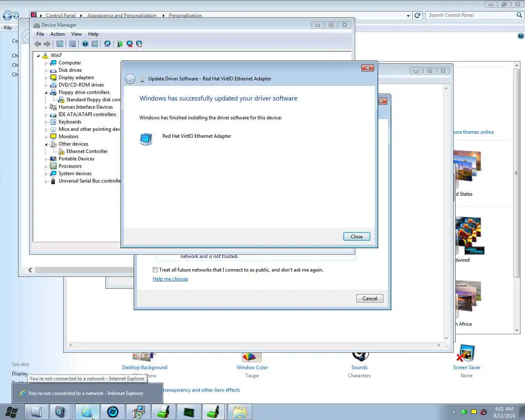Expand the Disk drives tree node
This screenshot has width=525, height=420.
click(x=46, y=71)
